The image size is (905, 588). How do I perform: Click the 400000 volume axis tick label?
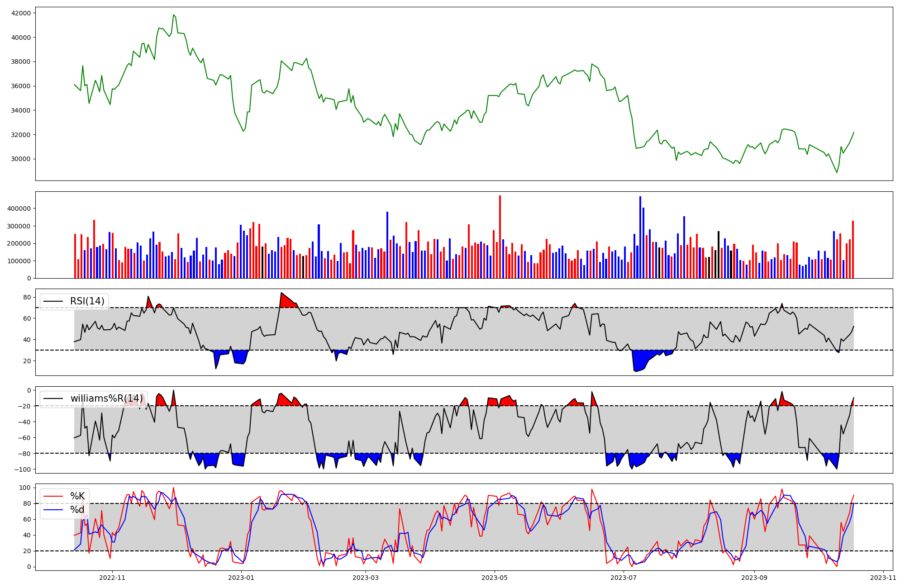[19, 209]
